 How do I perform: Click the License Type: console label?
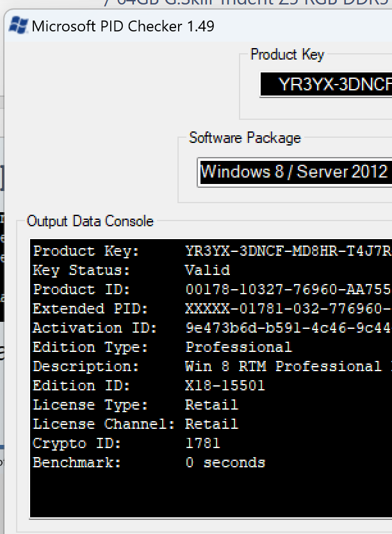tap(90, 405)
